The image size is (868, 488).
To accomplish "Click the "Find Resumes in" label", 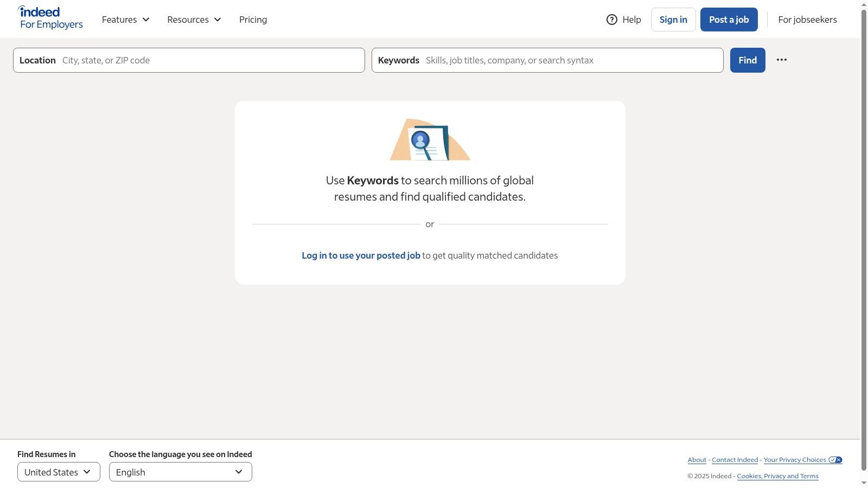I will [x=47, y=454].
